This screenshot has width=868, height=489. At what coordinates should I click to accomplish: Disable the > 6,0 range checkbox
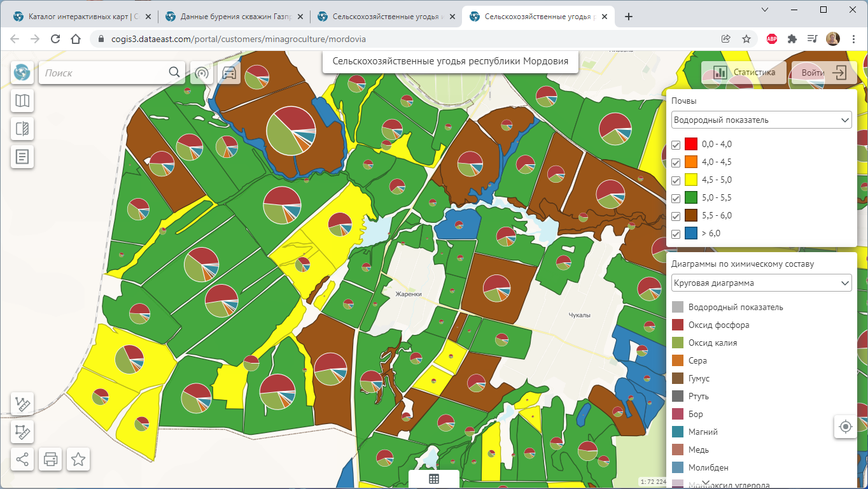coord(676,234)
